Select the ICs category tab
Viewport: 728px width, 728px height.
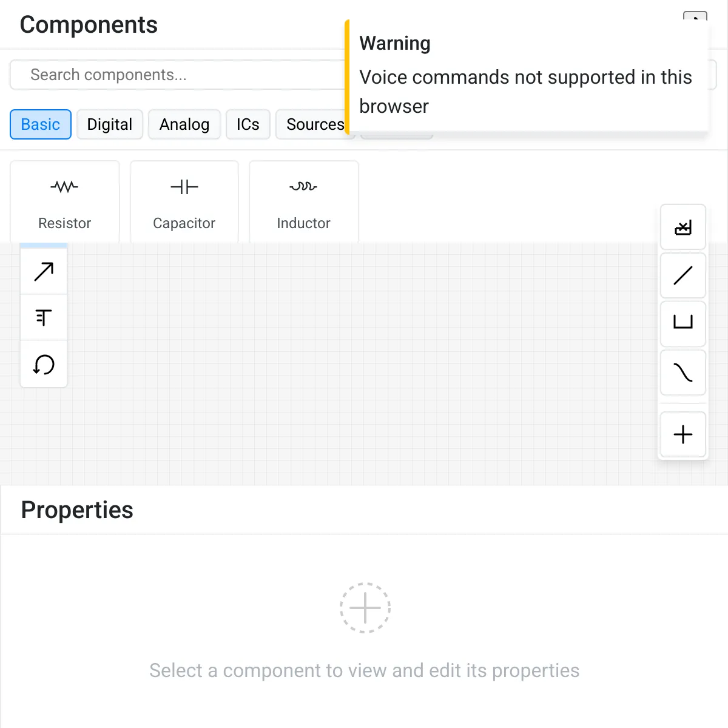pyautogui.click(x=248, y=124)
